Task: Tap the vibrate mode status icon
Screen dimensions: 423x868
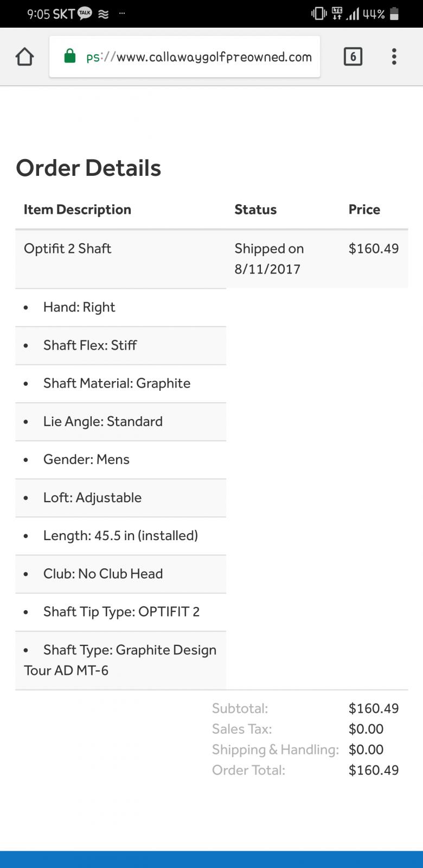Action: 319,14
